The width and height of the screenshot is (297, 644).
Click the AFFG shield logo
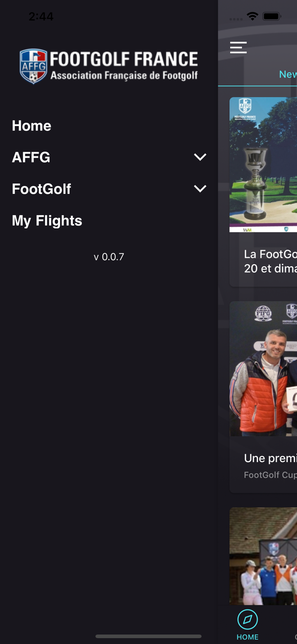click(x=33, y=66)
